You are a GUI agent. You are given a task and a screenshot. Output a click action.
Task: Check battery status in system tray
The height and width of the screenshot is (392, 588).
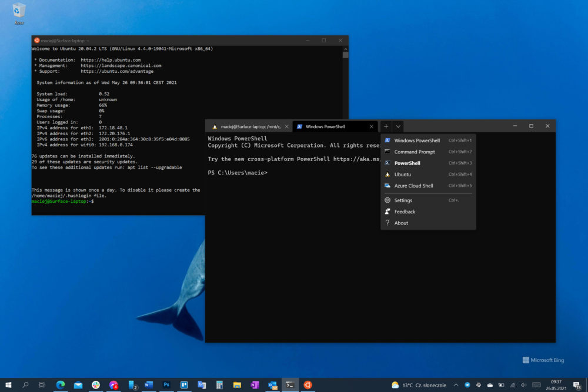click(501, 385)
